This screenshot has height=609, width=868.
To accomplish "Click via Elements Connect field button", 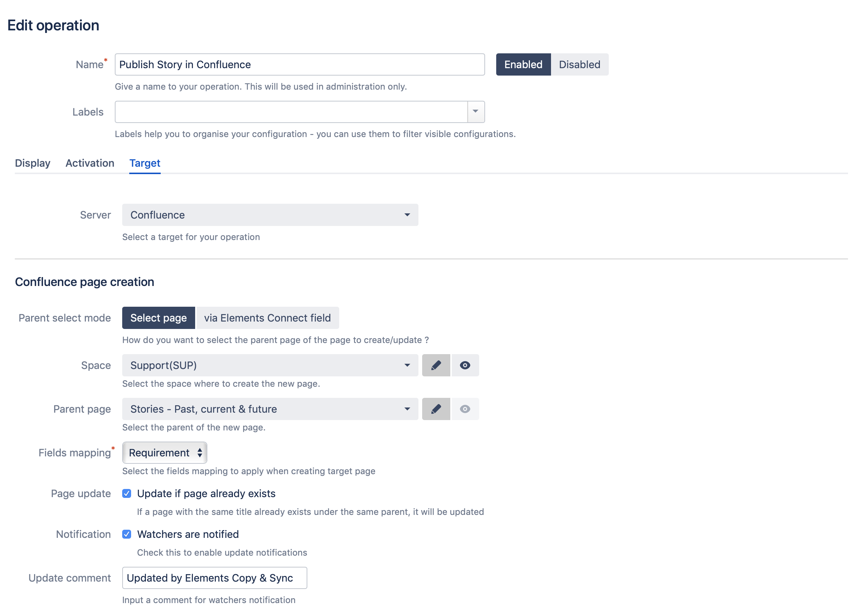I will pos(267,317).
